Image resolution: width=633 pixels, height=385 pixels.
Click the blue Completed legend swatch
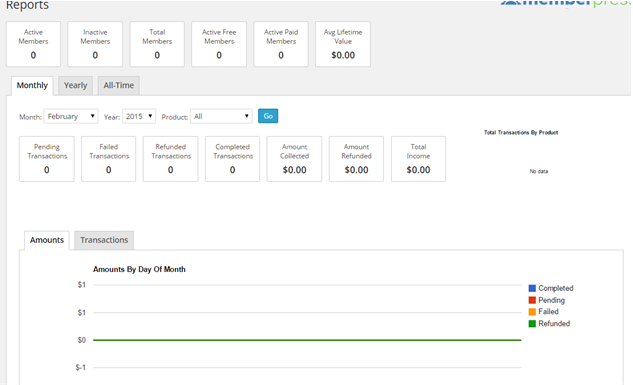click(x=532, y=288)
